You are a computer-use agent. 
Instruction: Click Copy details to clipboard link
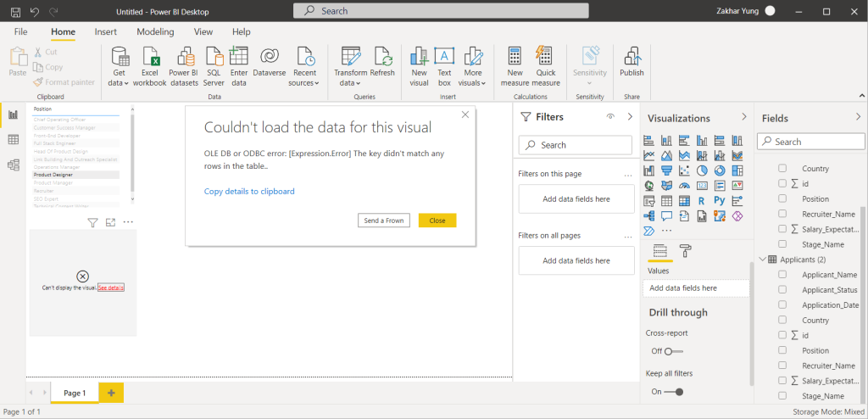click(249, 191)
